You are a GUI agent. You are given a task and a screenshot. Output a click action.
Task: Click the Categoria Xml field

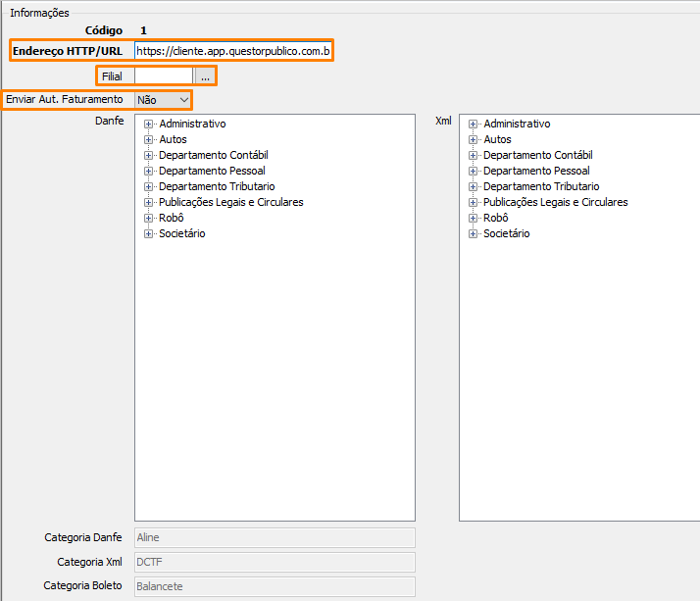click(x=275, y=562)
